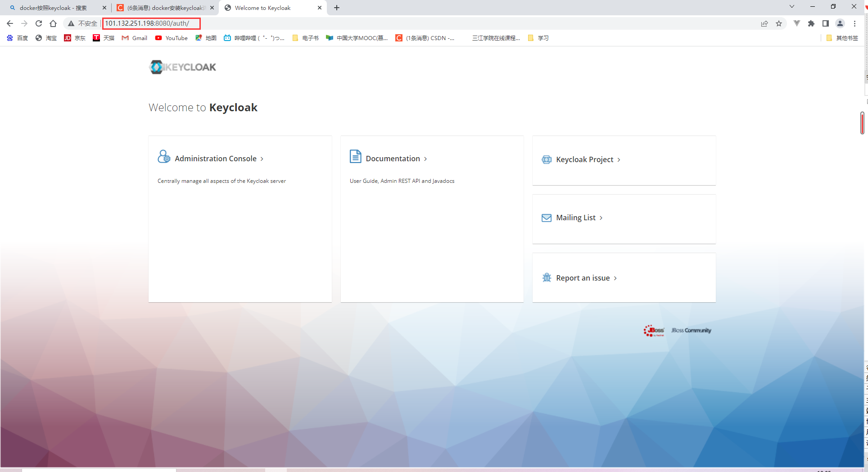The width and height of the screenshot is (868, 472).
Task: Open the CSDN bookmark
Action: [x=425, y=38]
